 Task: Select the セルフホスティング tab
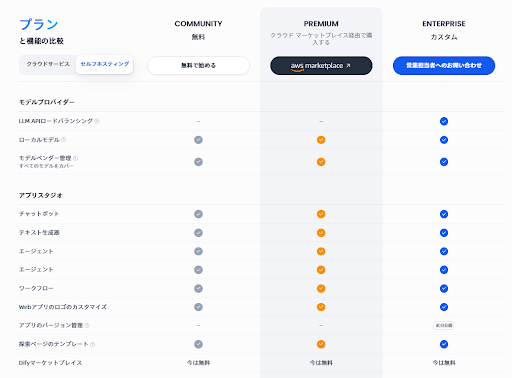105,64
